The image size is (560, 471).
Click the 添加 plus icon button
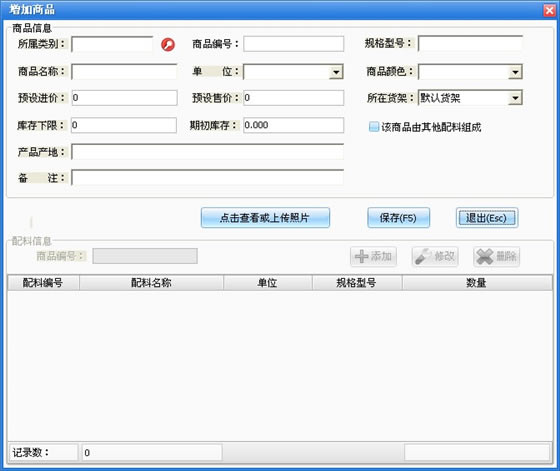click(373, 256)
